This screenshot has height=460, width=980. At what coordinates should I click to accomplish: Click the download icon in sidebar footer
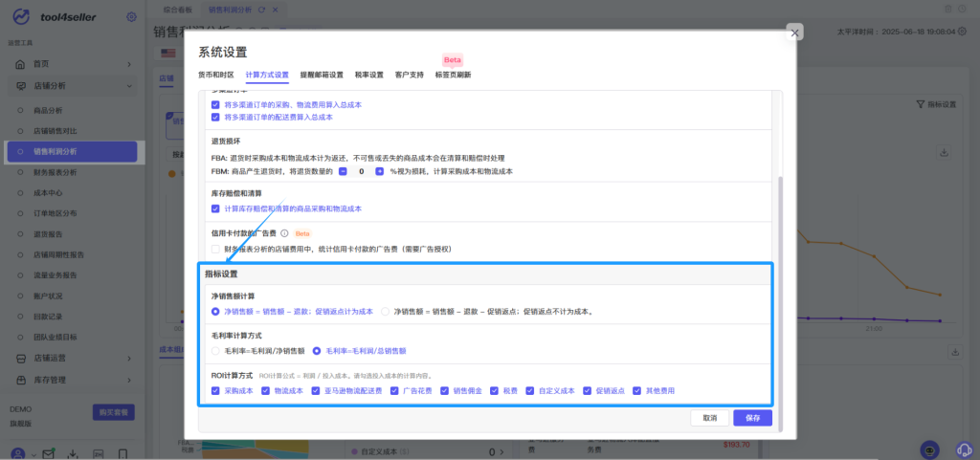(73, 454)
